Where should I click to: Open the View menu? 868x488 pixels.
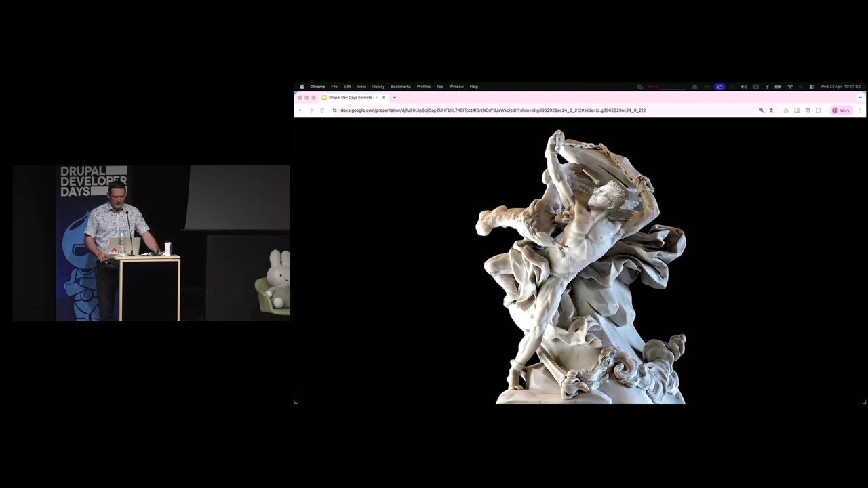pyautogui.click(x=361, y=87)
